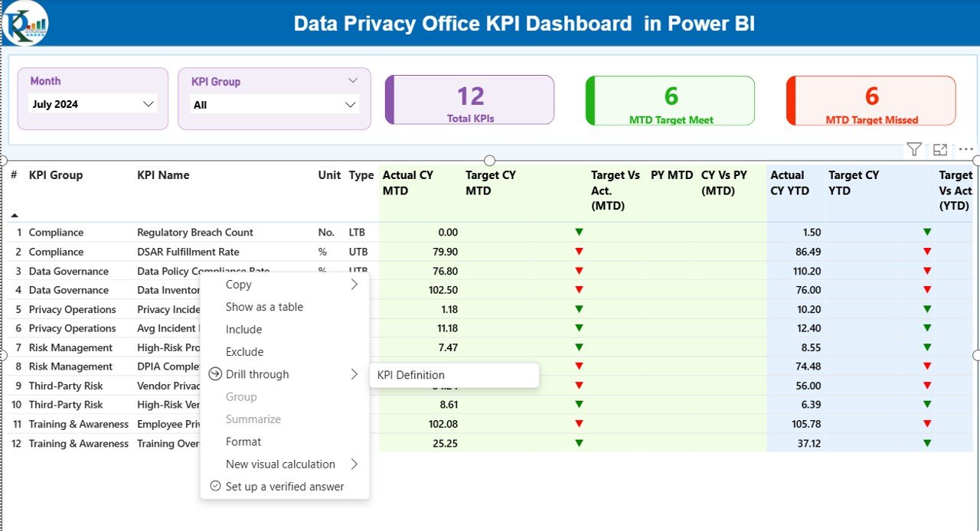980x531 pixels.
Task: Open the Month dropdown showing July 2024
Action: coord(148,103)
